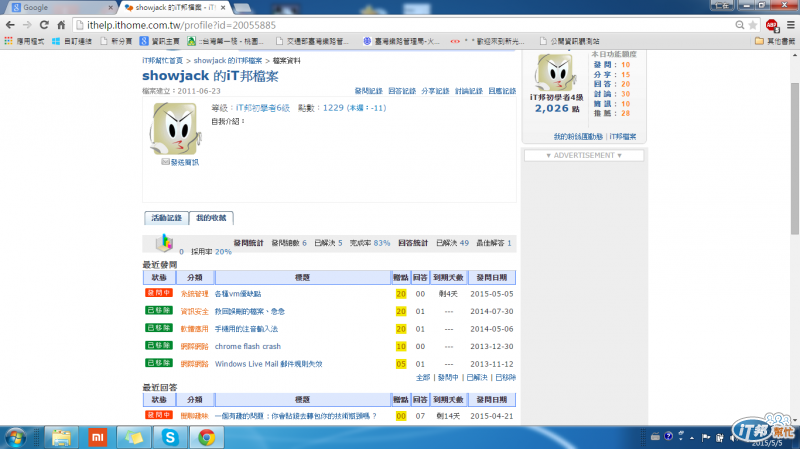Open the showjack breadcrumb link

[228, 60]
